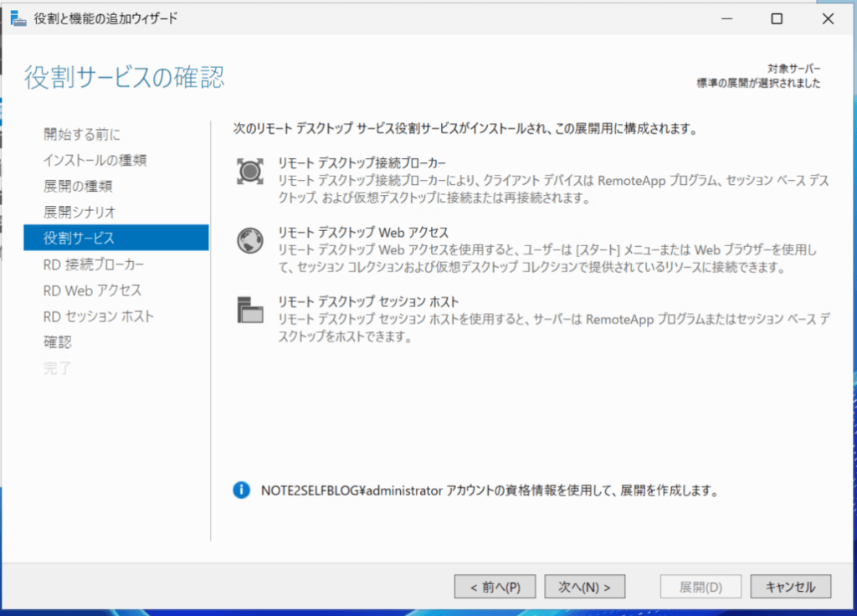The height and width of the screenshot is (616, 857).
Task: Go to the RD セッション ホスト step
Action: 94,316
